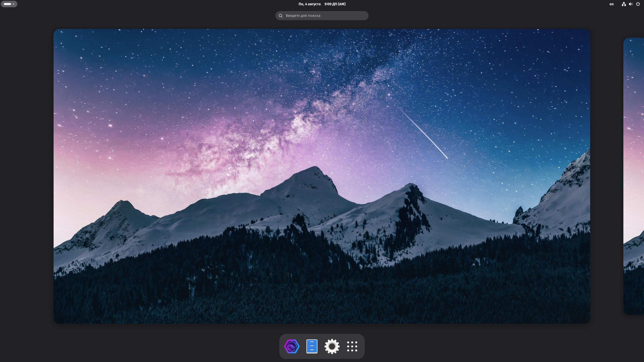Open Settings gear in dock
Viewport: 644px width, 362px height.
tap(332, 346)
